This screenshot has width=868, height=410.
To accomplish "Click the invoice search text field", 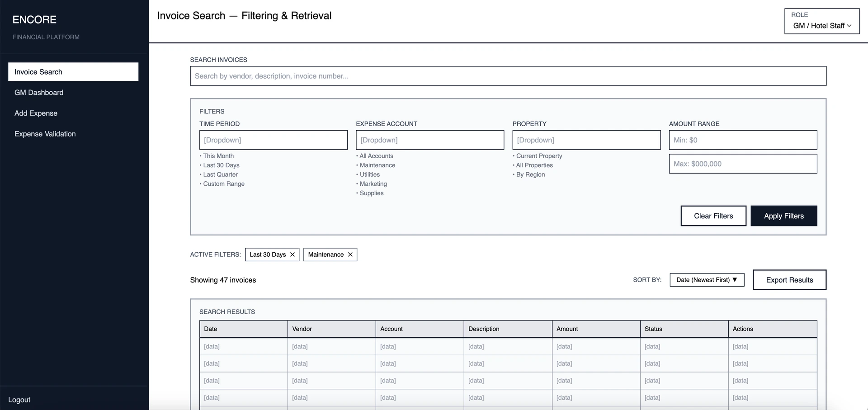I will [508, 75].
